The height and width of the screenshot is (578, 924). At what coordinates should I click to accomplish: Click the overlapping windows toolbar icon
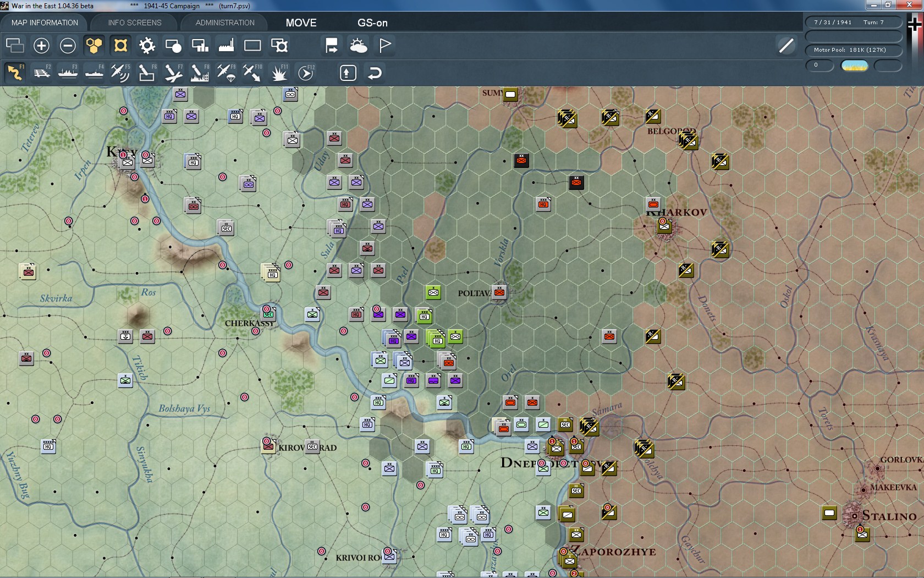[x=15, y=45]
